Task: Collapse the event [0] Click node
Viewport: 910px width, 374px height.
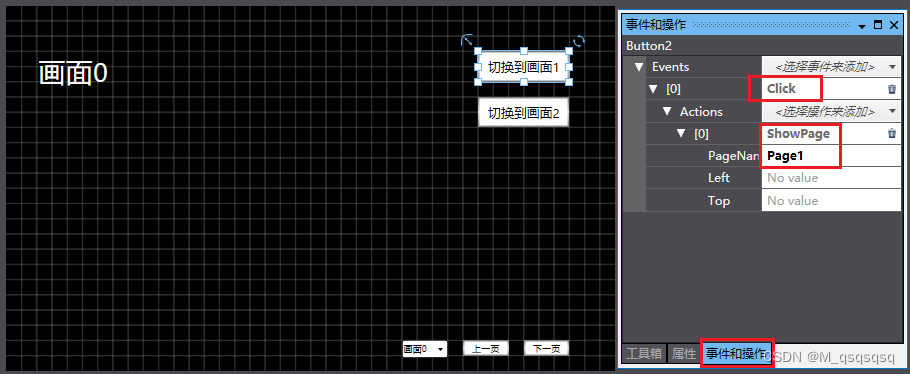Action: tap(653, 89)
